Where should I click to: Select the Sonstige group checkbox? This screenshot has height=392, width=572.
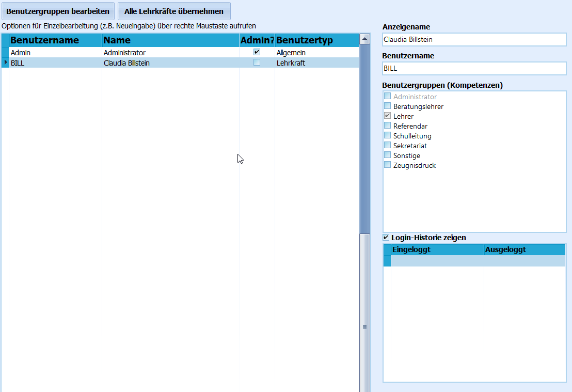pos(387,155)
